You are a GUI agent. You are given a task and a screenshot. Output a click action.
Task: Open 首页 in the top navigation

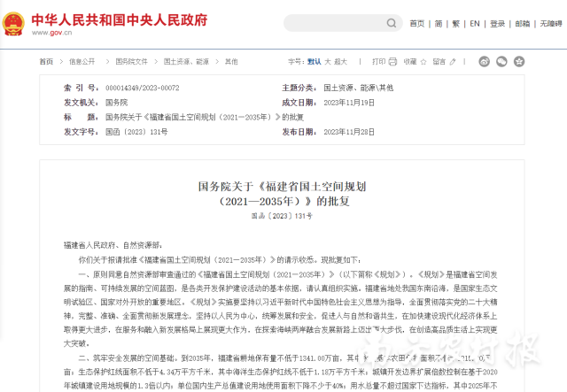[417, 24]
